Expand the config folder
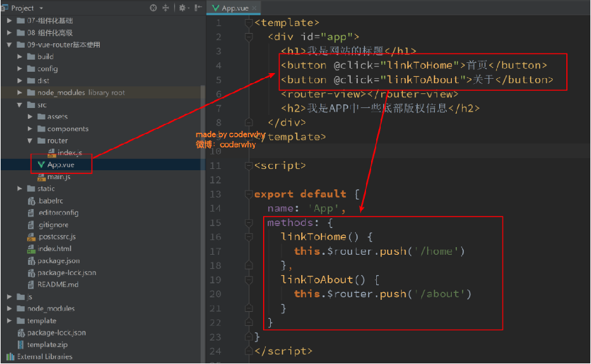Viewport: 591px width, 364px height. 20,69
